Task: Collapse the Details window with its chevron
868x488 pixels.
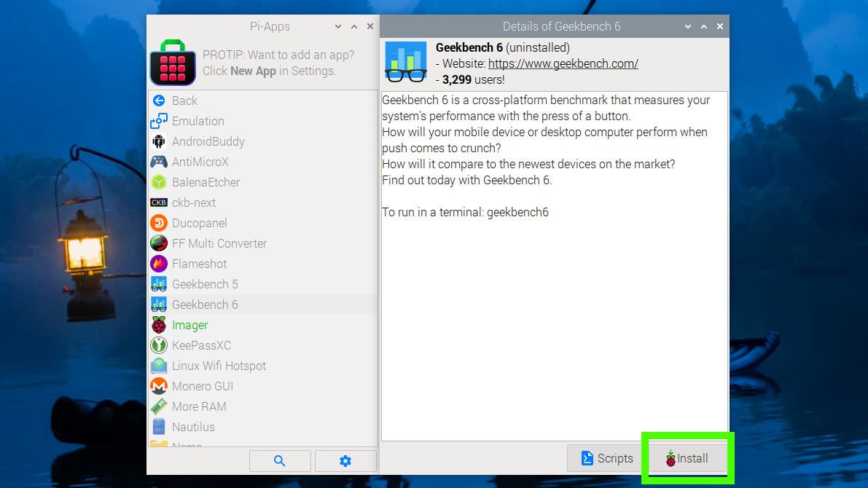Action: 687,26
